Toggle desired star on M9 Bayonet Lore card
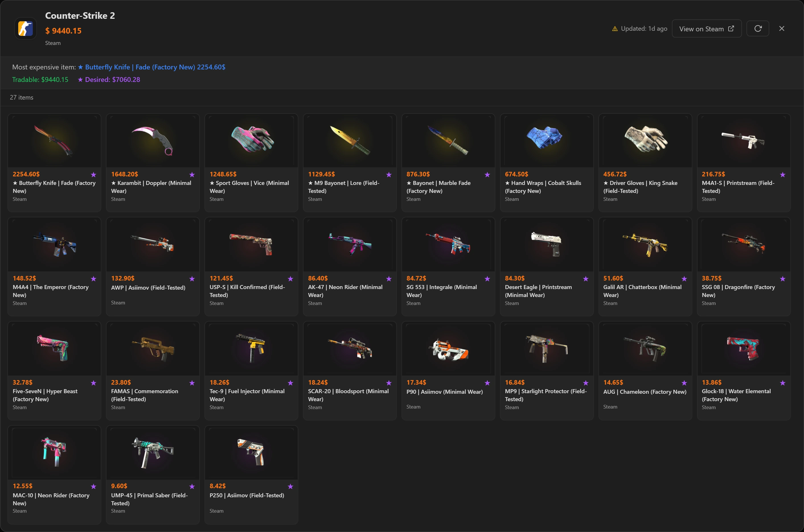The height and width of the screenshot is (532, 804). click(389, 175)
